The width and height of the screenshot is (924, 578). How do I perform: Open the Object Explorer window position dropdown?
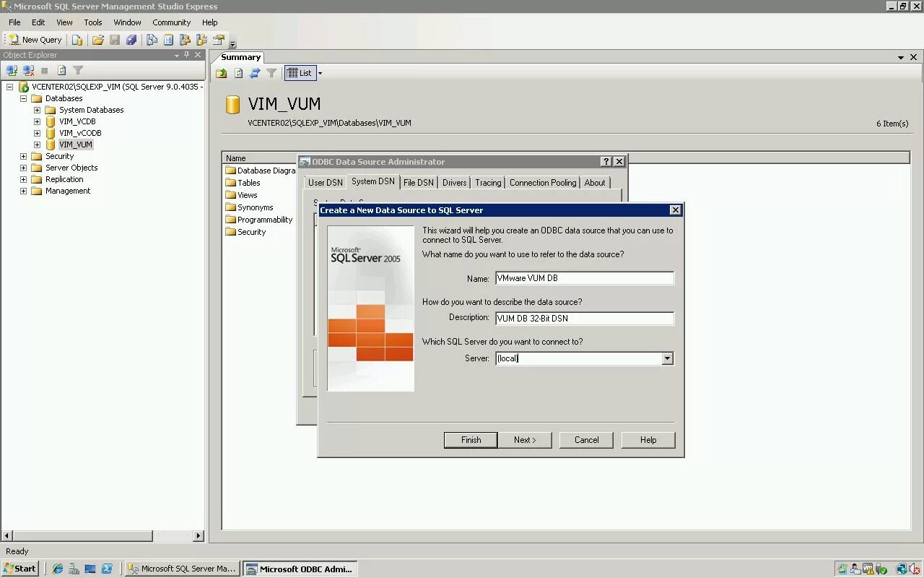(x=177, y=55)
